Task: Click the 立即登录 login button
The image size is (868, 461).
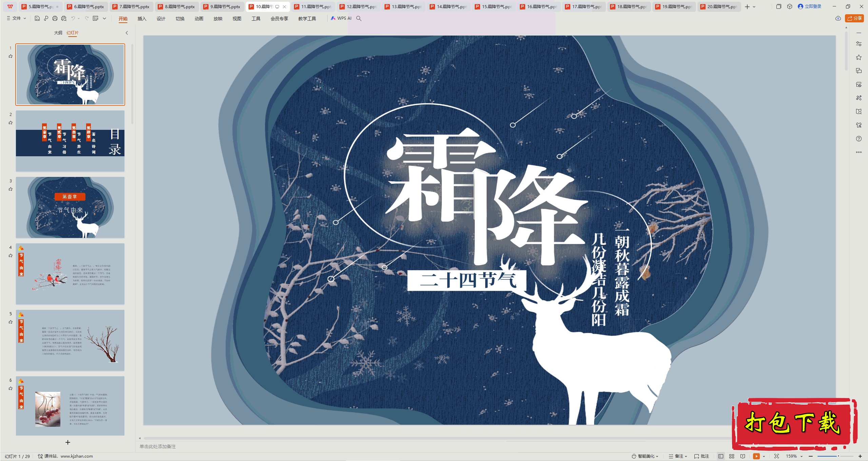Action: pos(810,6)
